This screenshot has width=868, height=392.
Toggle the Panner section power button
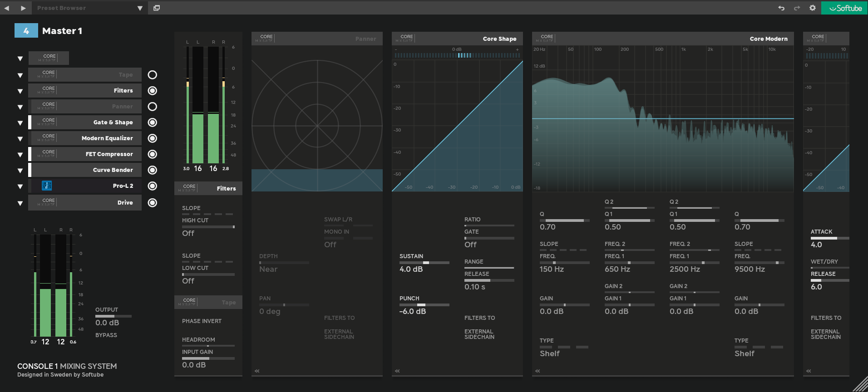pos(153,107)
